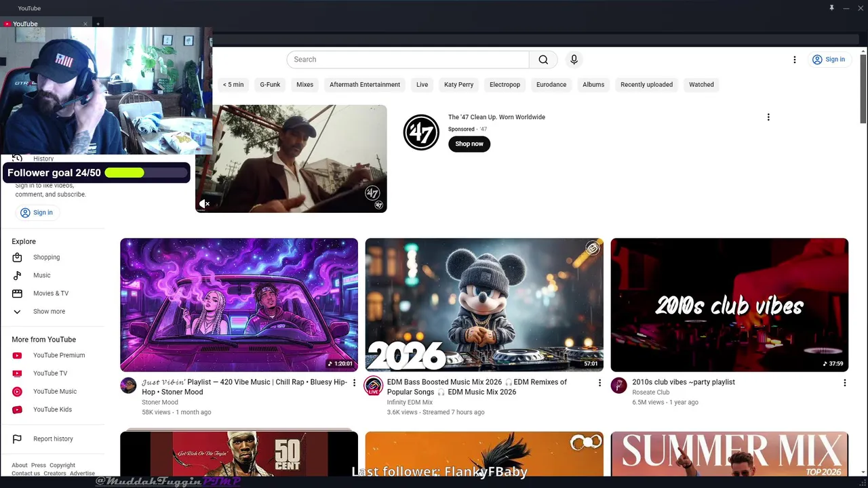
Task: Open options for 2010s club vibes video
Action: point(844,383)
